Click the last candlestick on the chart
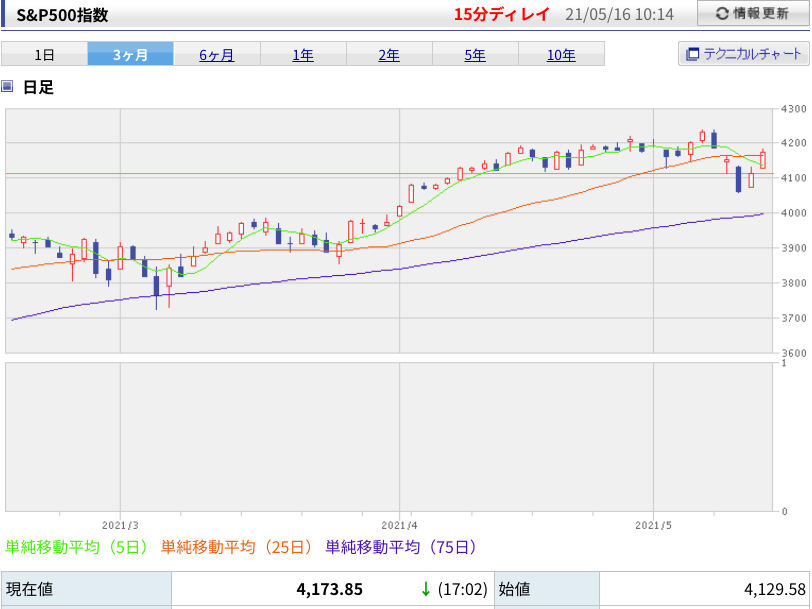Viewport: 812px width, 609px height. coord(763,160)
